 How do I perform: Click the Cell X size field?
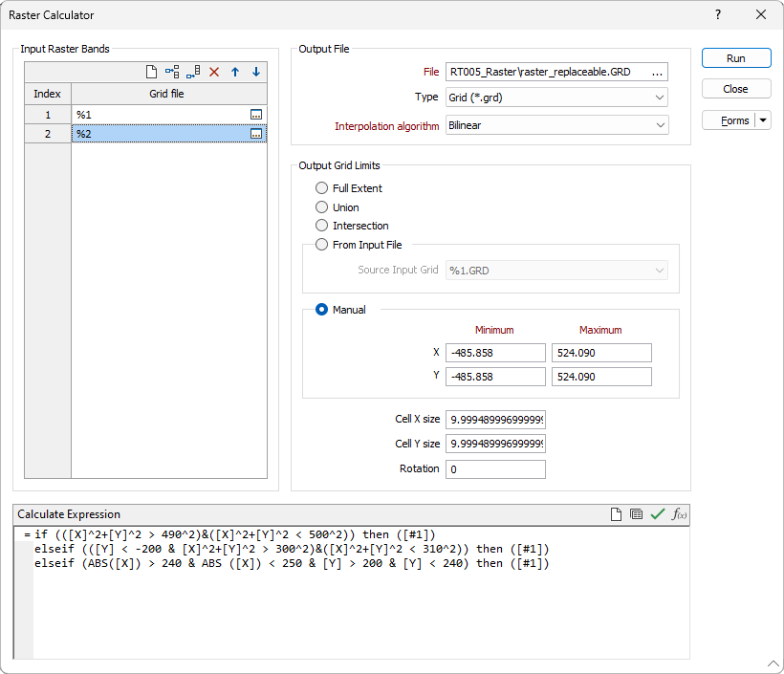(495, 420)
